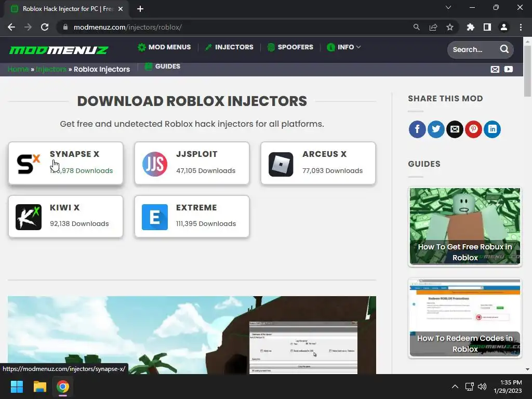The image size is (532, 399).
Task: Reload the current page
Action: [x=45, y=27]
